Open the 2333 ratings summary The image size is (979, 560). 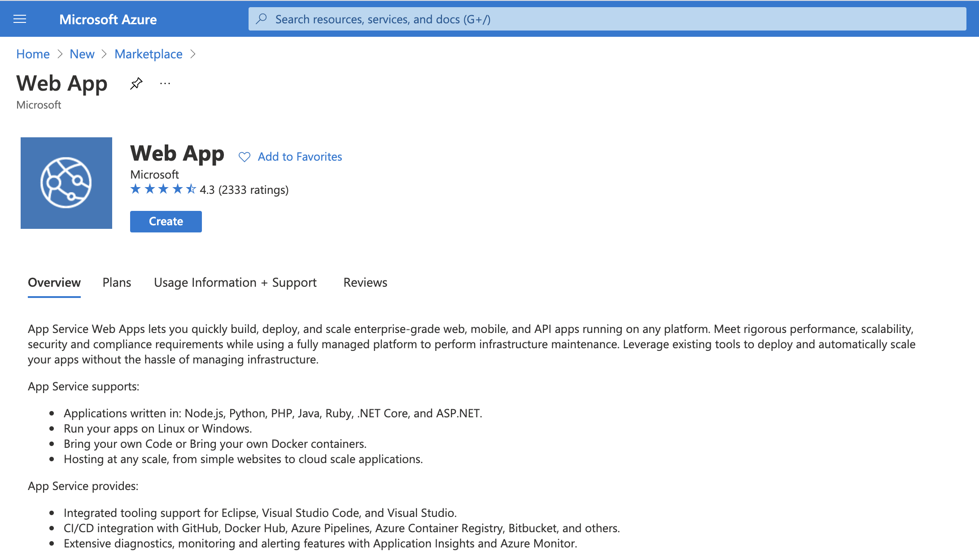point(253,190)
